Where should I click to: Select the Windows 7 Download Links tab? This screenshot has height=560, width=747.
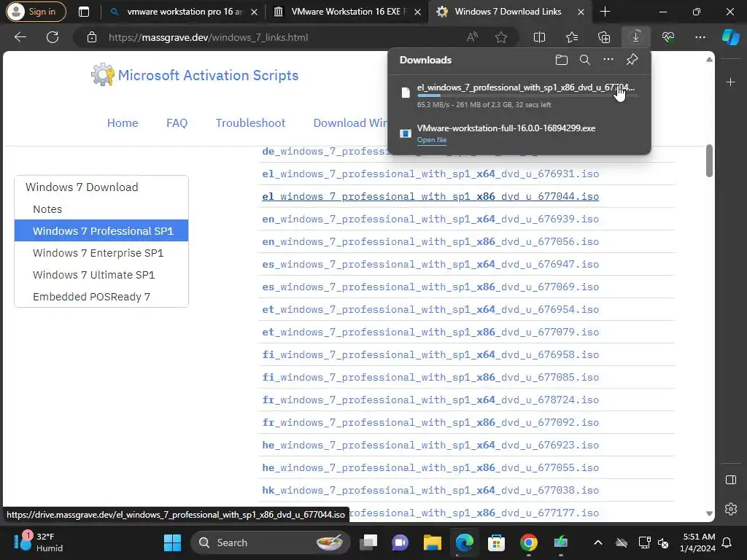(508, 12)
